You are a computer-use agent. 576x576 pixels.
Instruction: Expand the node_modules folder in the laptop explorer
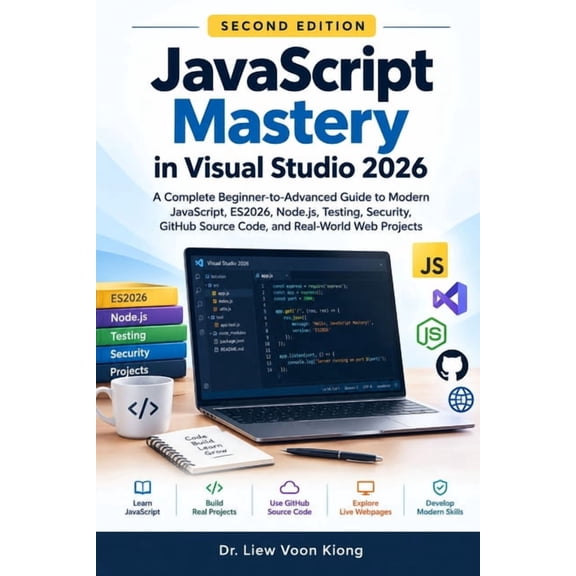(228, 333)
